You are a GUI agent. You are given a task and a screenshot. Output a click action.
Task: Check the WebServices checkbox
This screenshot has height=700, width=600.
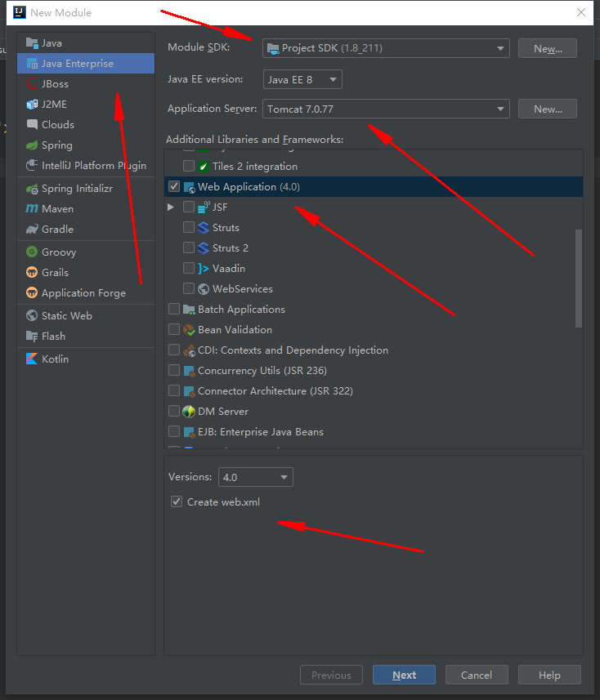[189, 289]
